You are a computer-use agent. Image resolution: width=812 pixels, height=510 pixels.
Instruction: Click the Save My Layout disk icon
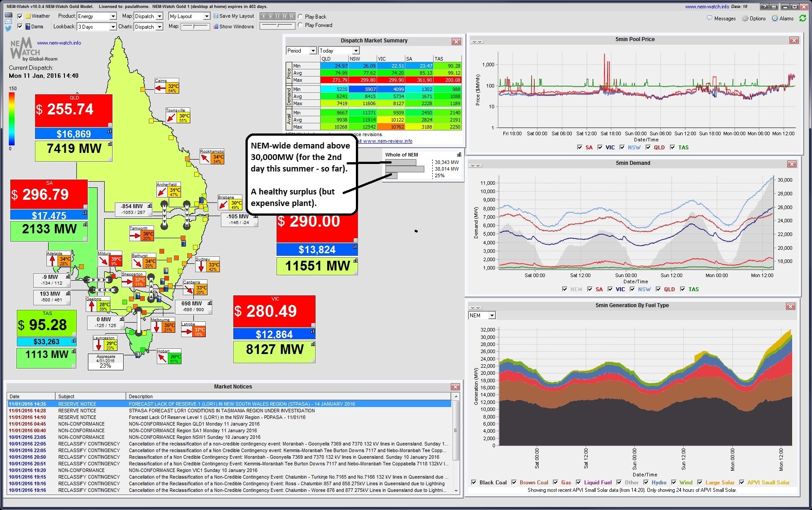pyautogui.click(x=215, y=16)
